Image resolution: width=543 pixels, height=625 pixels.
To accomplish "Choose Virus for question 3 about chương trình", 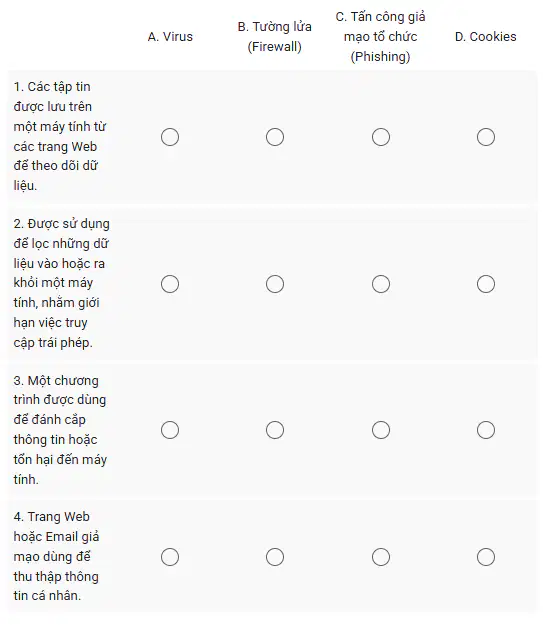I will tap(170, 430).
